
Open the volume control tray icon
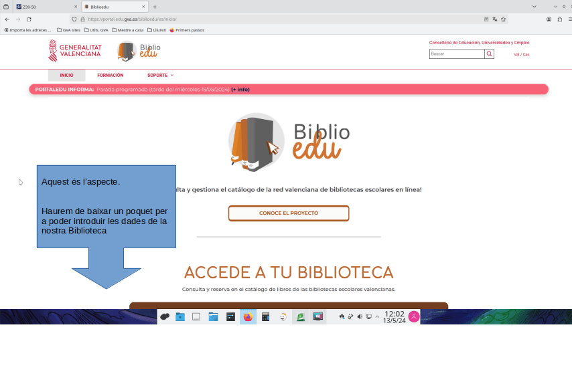360,316
